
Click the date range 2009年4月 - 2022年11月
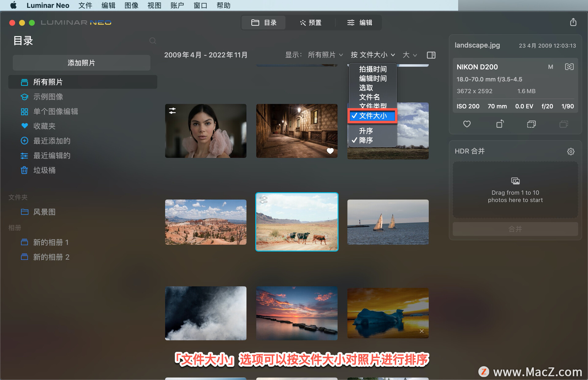point(206,55)
